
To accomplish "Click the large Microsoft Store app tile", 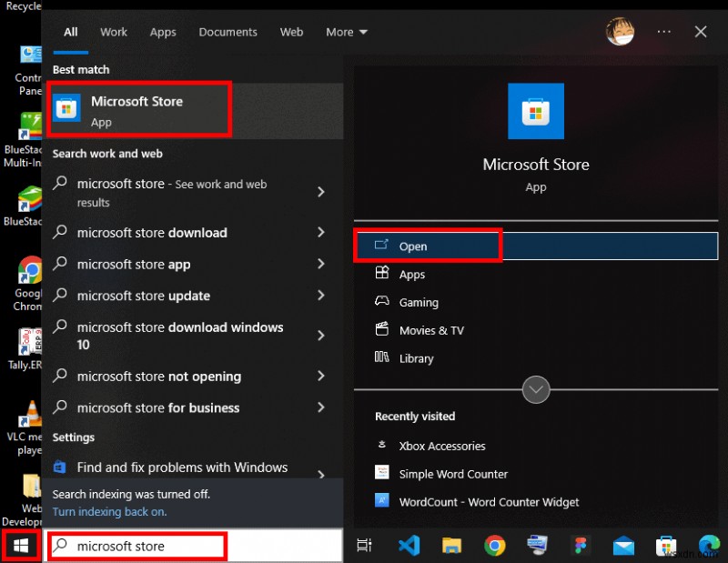I will click(x=536, y=111).
